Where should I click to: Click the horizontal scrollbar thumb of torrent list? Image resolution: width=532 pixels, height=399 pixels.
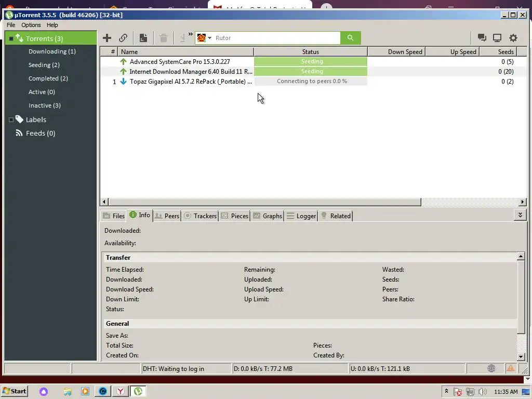pos(264,202)
